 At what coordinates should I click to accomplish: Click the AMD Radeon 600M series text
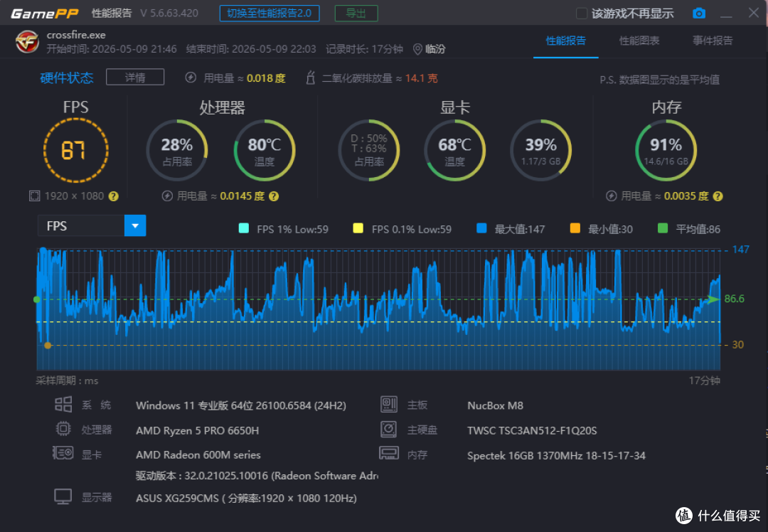click(198, 454)
